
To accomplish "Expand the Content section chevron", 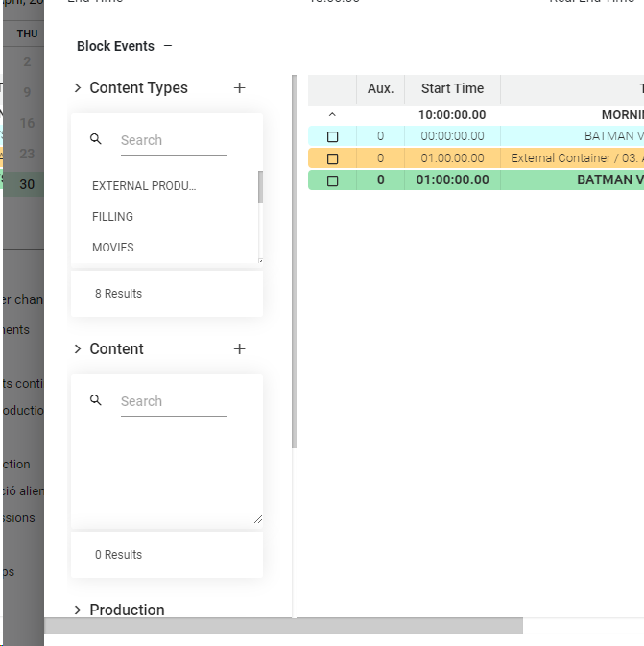I will tap(78, 348).
